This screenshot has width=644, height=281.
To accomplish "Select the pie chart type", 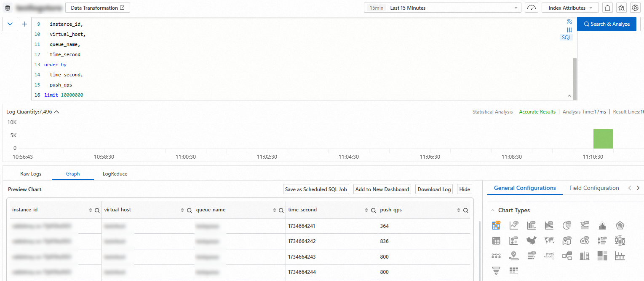I will pyautogui.click(x=567, y=226).
